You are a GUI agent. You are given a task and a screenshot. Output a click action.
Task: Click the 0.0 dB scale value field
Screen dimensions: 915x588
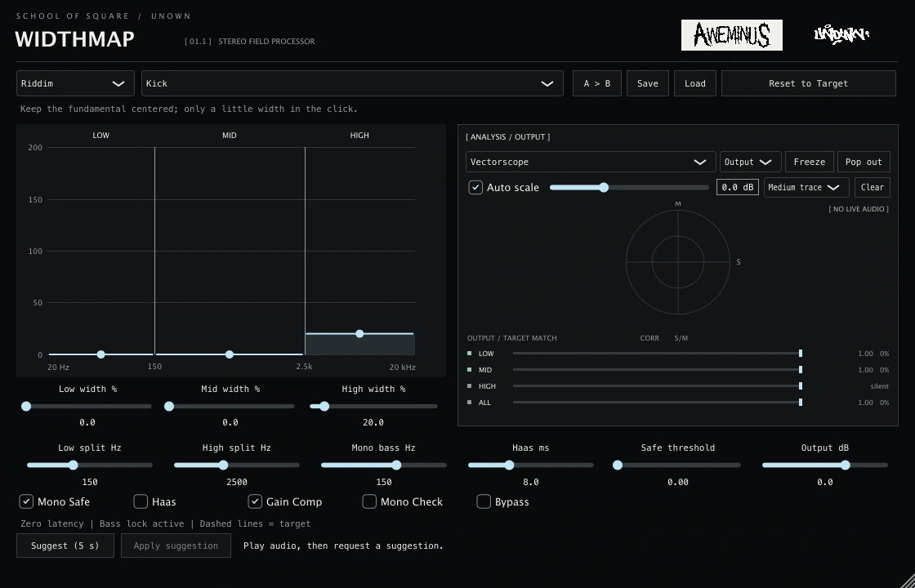[x=738, y=187]
